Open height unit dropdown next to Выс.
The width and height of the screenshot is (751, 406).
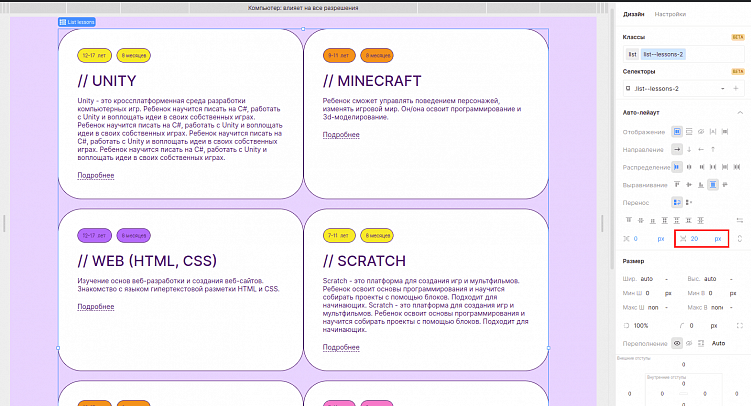(731, 279)
